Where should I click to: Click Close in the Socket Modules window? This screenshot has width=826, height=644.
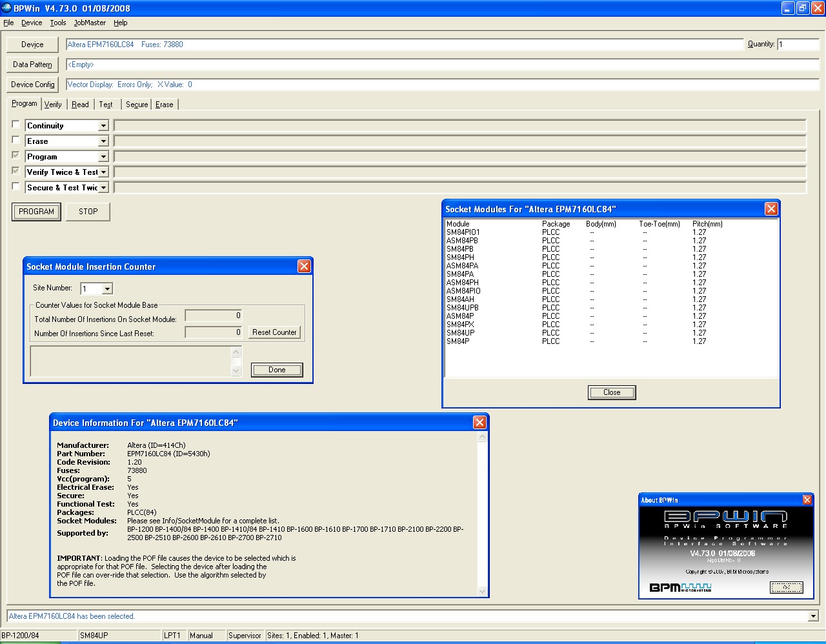[612, 392]
